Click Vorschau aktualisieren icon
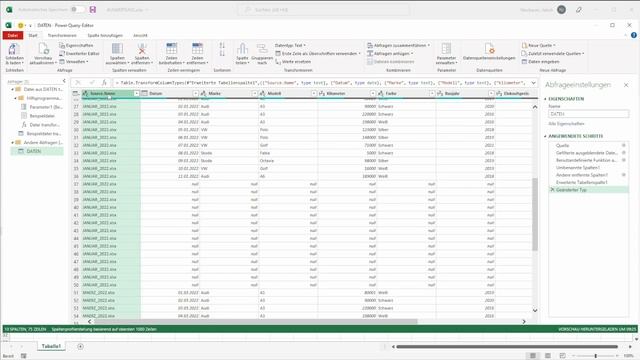 [43, 49]
